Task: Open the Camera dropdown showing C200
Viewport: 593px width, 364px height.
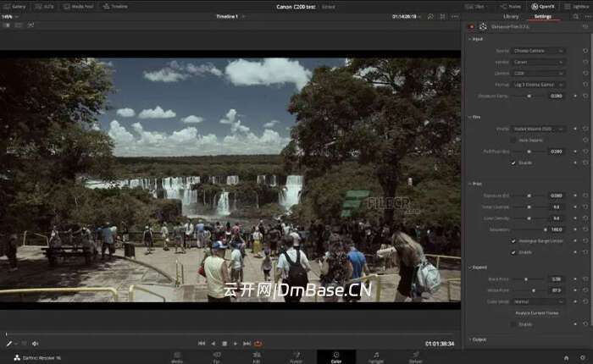Action: (538, 74)
